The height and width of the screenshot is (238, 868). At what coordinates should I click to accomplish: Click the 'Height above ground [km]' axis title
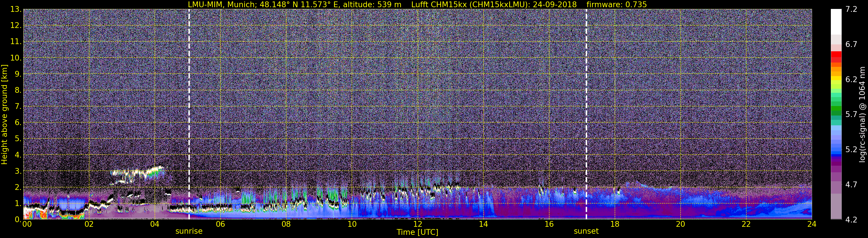click(x=4, y=114)
